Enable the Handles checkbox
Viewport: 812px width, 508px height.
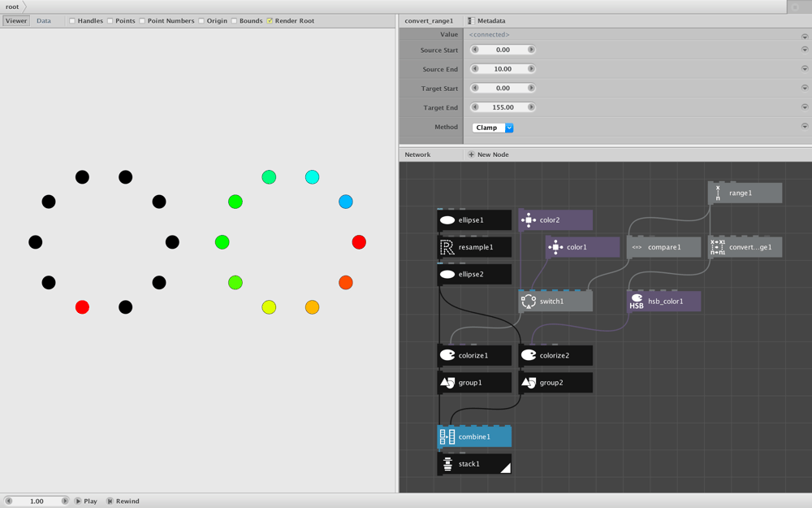pyautogui.click(x=72, y=21)
